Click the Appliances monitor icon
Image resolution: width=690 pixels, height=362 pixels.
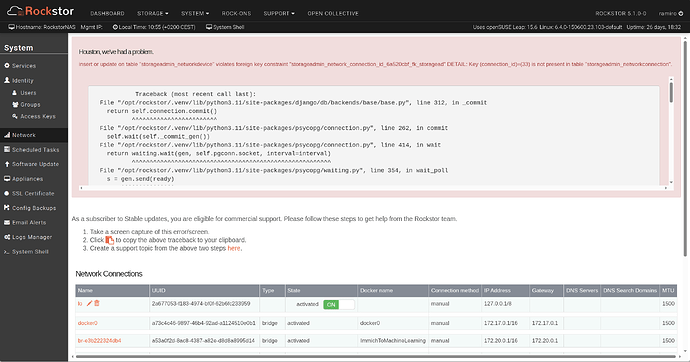[x=7, y=179]
